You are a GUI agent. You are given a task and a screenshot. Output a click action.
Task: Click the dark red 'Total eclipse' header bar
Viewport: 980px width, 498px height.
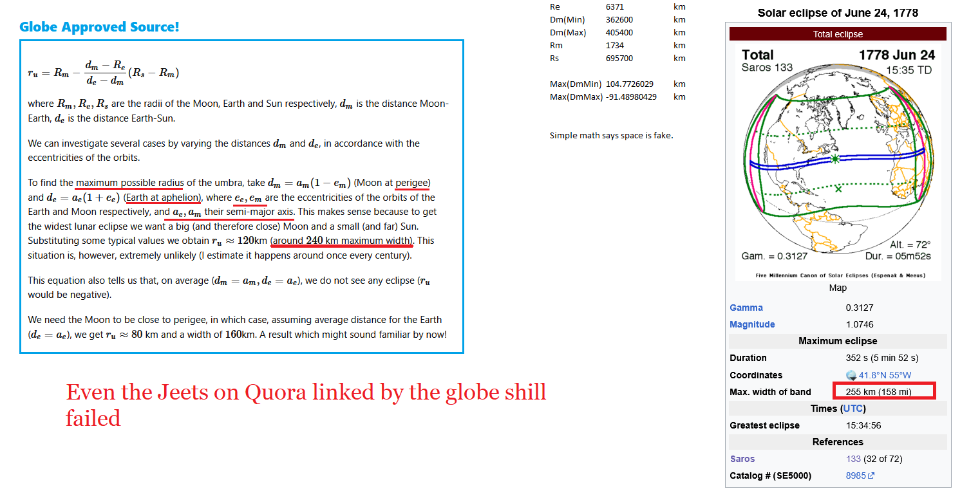click(838, 34)
